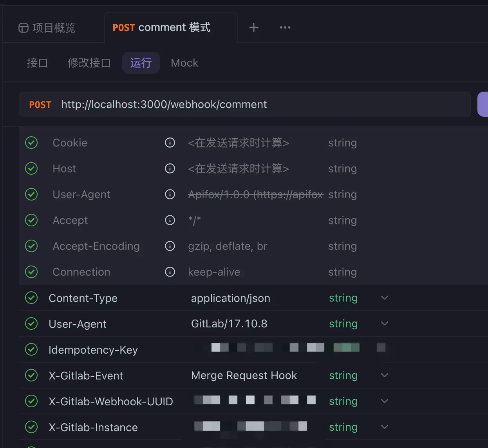The height and width of the screenshot is (448, 488).
Task: Open type dropdown for GitLab User-Agent row
Action: pyautogui.click(x=385, y=323)
